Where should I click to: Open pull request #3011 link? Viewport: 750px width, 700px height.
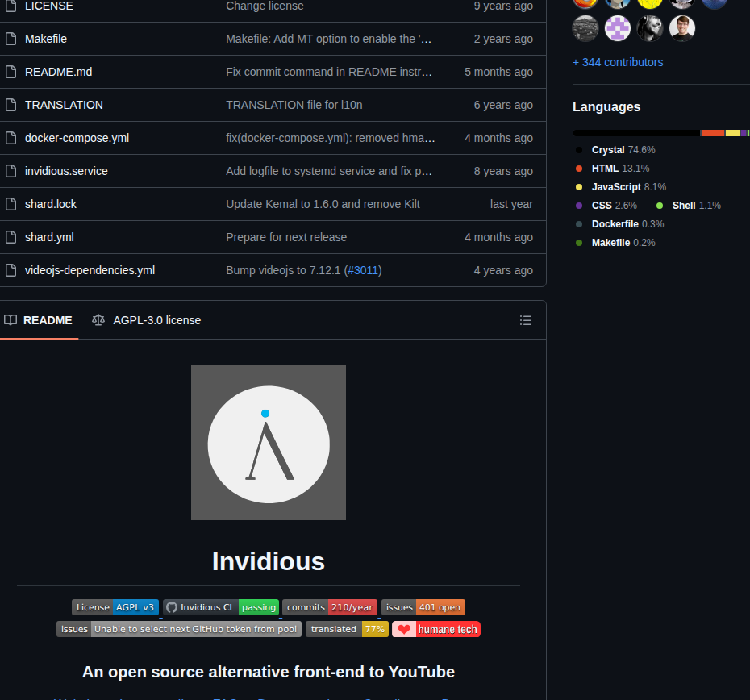click(x=363, y=270)
